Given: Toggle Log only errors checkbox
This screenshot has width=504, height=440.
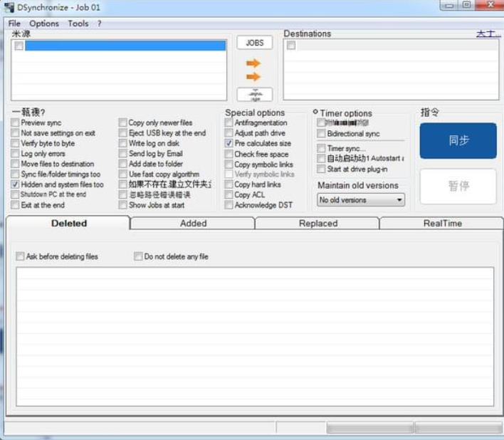Looking at the screenshot, I should tap(15, 153).
